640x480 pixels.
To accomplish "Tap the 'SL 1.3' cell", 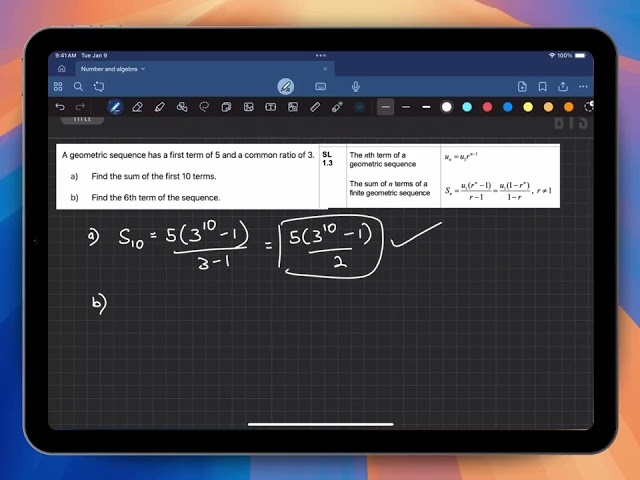I will tap(327, 159).
